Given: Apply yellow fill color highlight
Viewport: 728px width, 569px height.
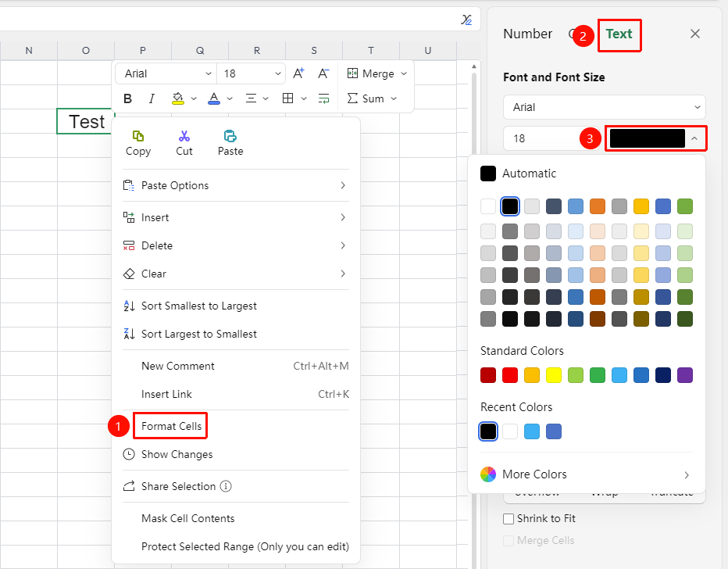Looking at the screenshot, I should click(x=178, y=98).
